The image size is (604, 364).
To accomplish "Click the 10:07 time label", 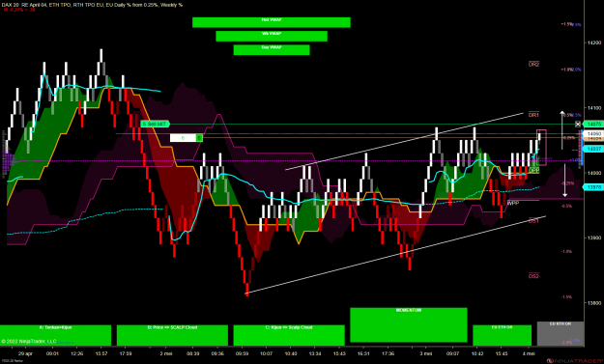I will point(266,353).
